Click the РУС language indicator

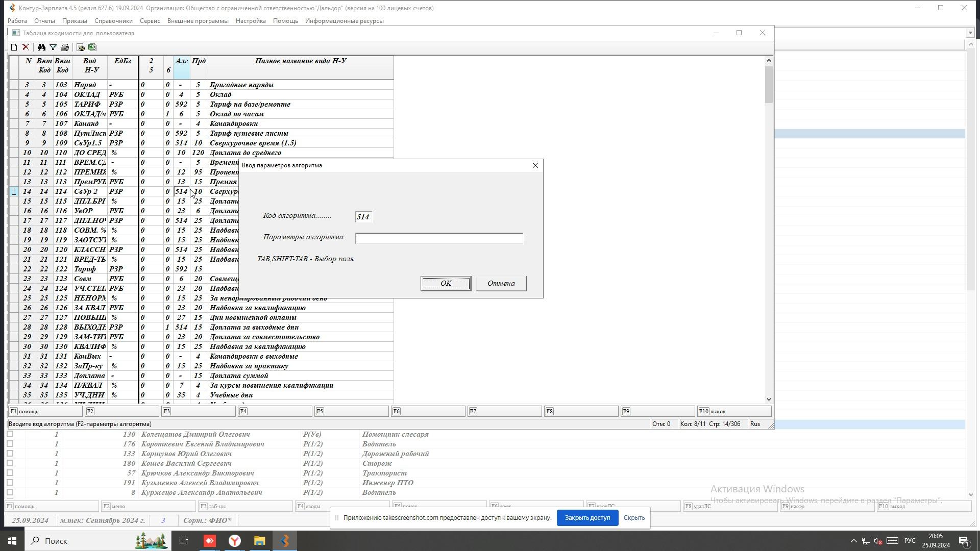(x=910, y=541)
